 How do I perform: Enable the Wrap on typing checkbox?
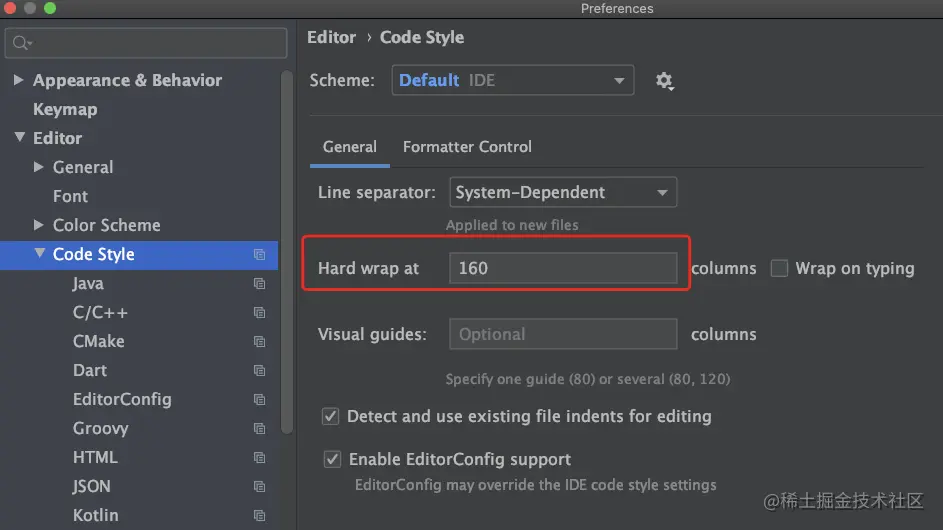[779, 268]
